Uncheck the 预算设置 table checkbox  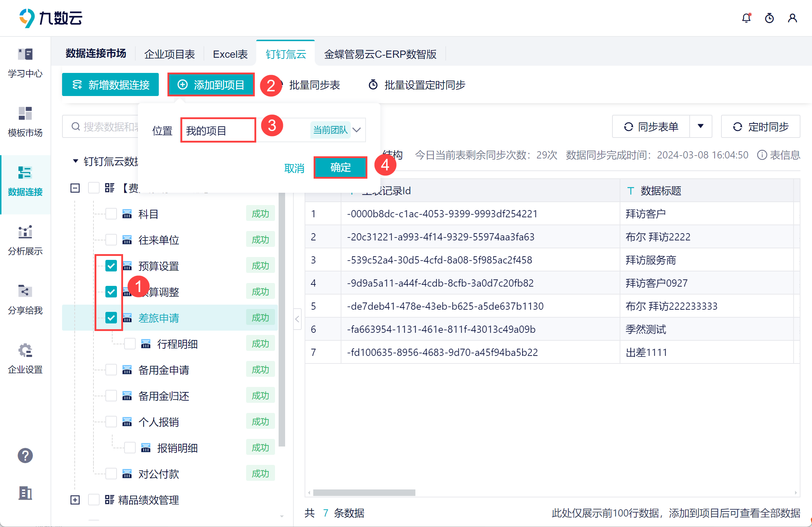click(111, 266)
